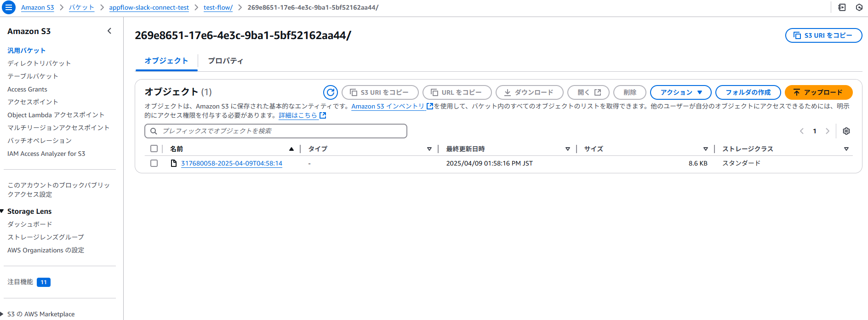Click 2025/04/09 01:58:16 PM JST cell
The image size is (868, 320).
click(x=489, y=163)
